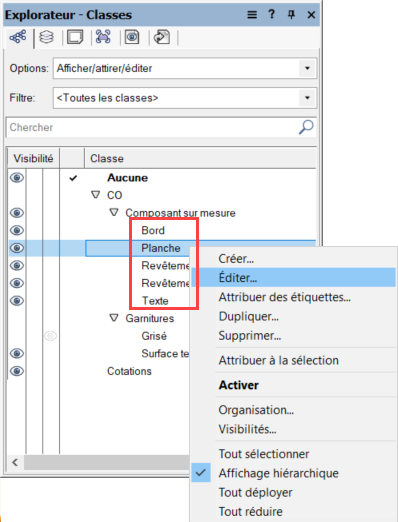
Task: Toggle visibility eye for Surface class
Action: pos(17,353)
